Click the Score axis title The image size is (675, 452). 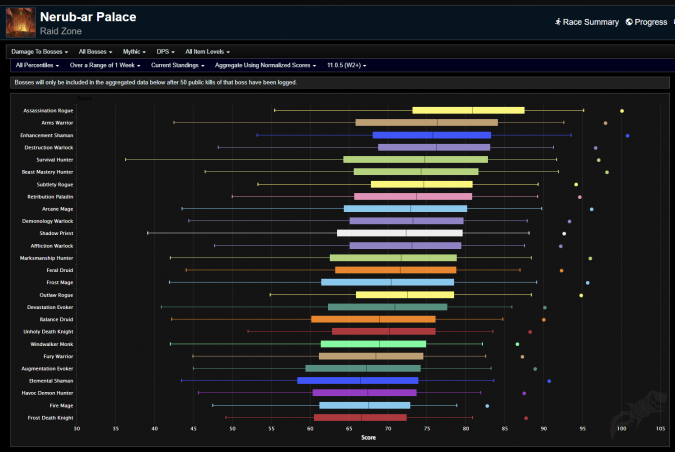(368, 437)
